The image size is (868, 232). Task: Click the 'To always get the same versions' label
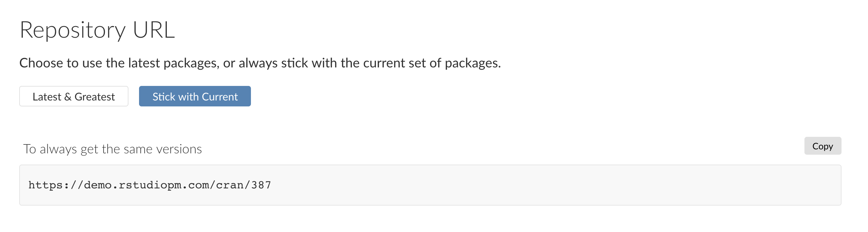coord(112,149)
